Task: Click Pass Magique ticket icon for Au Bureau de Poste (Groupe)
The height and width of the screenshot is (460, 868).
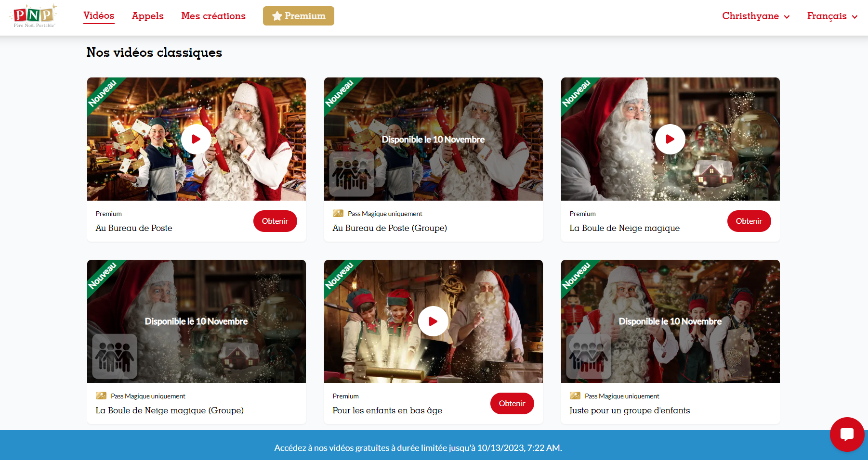Action: pos(338,213)
